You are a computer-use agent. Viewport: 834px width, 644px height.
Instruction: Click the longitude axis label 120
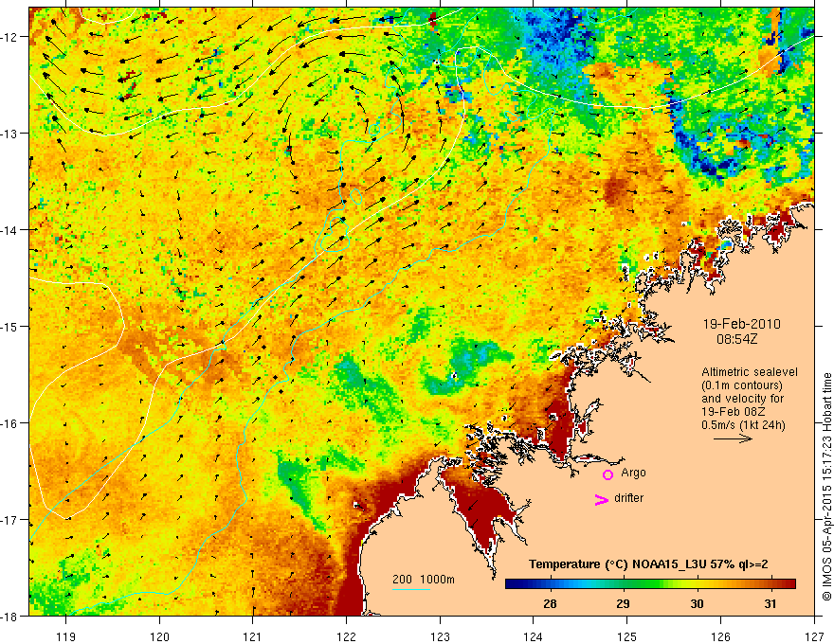(159, 636)
